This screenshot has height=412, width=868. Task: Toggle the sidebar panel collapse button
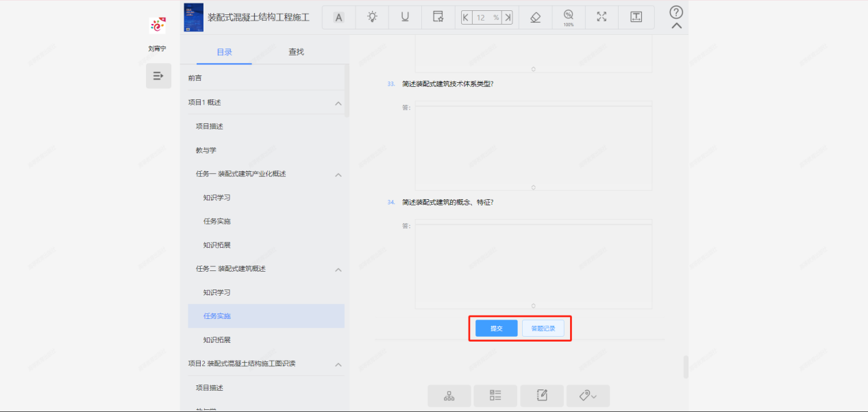tap(158, 76)
